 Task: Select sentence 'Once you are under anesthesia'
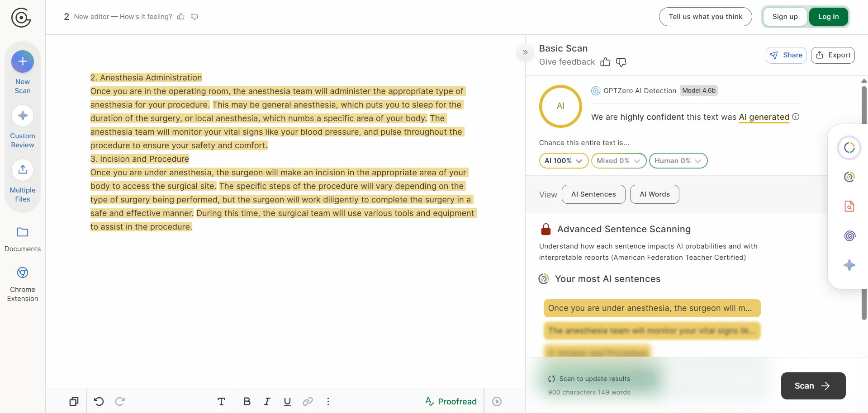(652, 308)
